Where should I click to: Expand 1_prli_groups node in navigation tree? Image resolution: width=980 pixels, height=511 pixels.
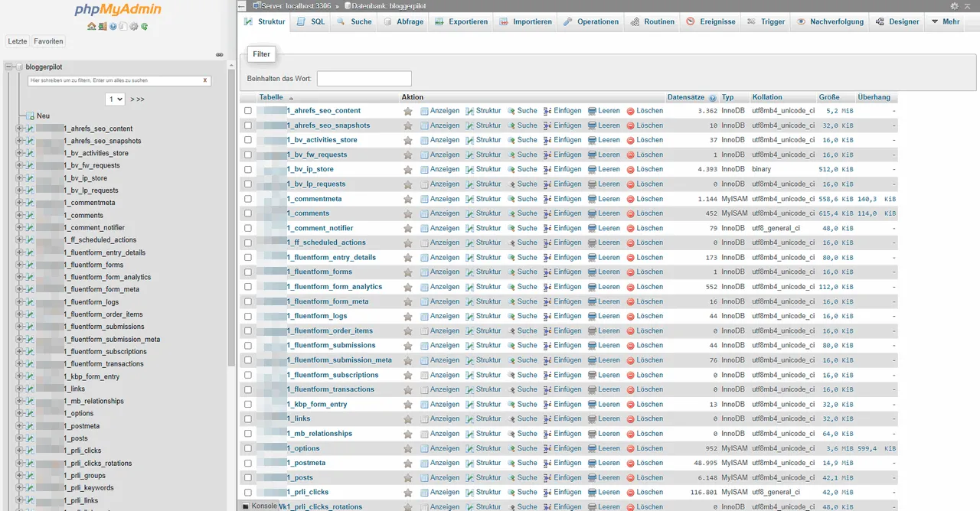click(x=19, y=476)
